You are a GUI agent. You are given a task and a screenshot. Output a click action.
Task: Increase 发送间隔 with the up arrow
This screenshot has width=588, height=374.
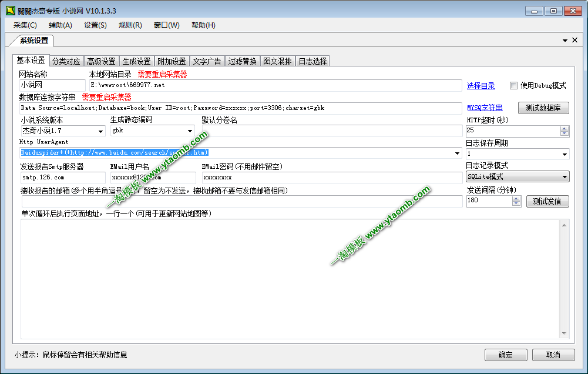516,199
